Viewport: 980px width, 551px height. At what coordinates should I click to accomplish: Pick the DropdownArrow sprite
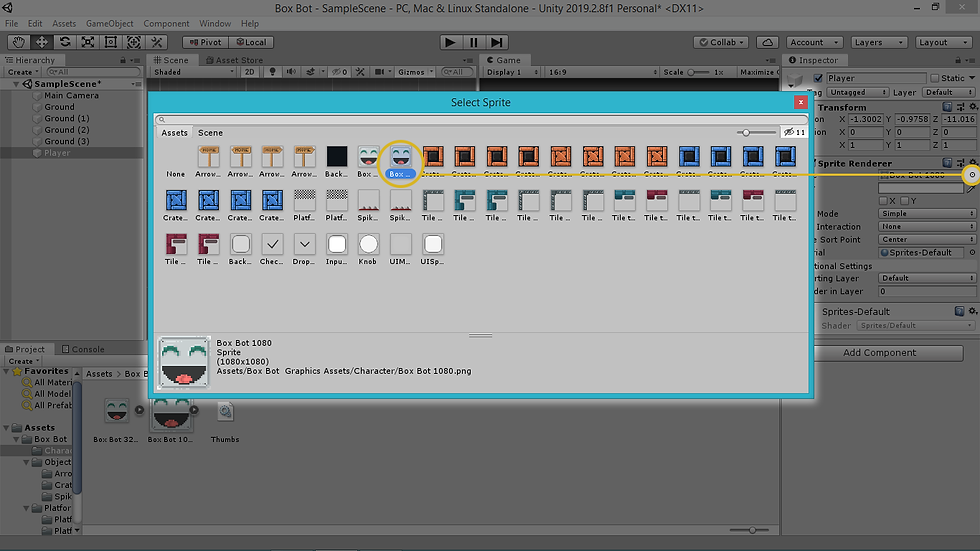click(x=304, y=244)
